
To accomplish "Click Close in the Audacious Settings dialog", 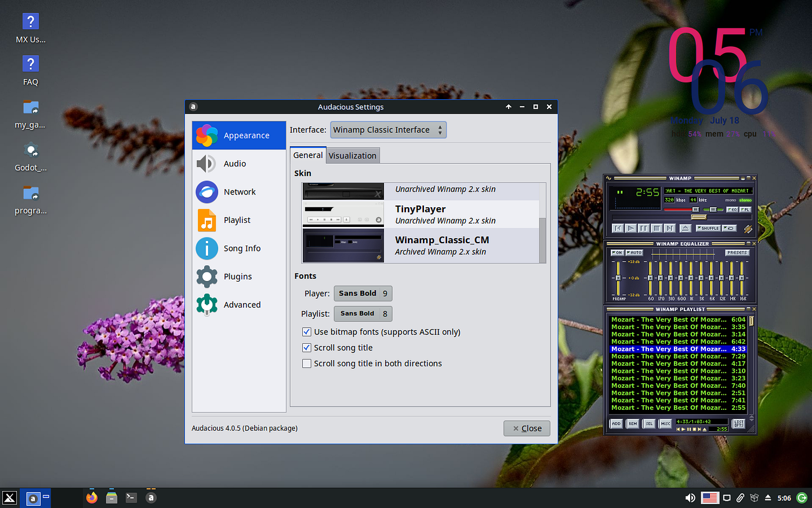I will click(526, 428).
